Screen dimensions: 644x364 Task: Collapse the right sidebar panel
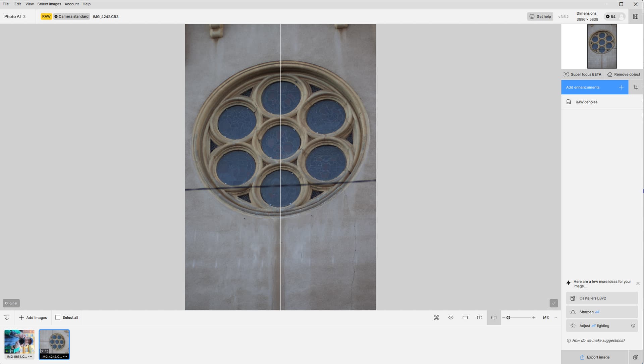pyautogui.click(x=635, y=16)
